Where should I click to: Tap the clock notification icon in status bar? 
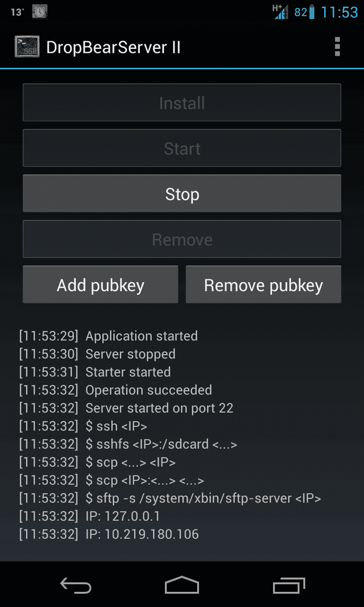pos(39,12)
